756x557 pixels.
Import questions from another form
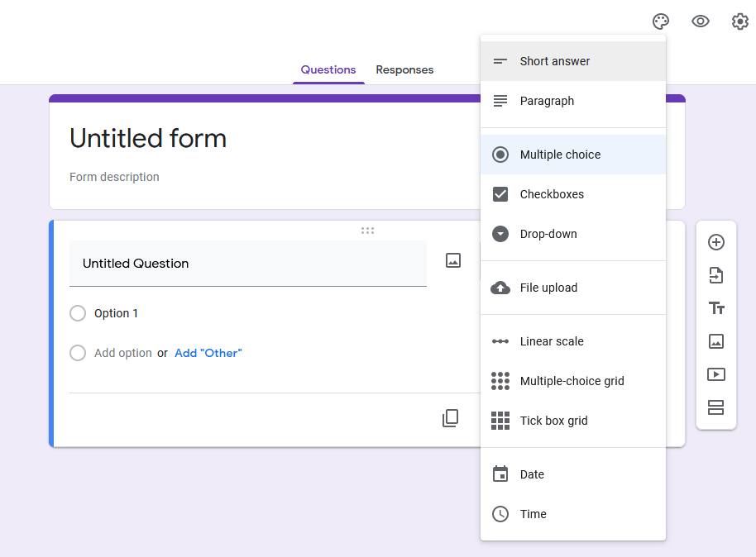(x=716, y=275)
